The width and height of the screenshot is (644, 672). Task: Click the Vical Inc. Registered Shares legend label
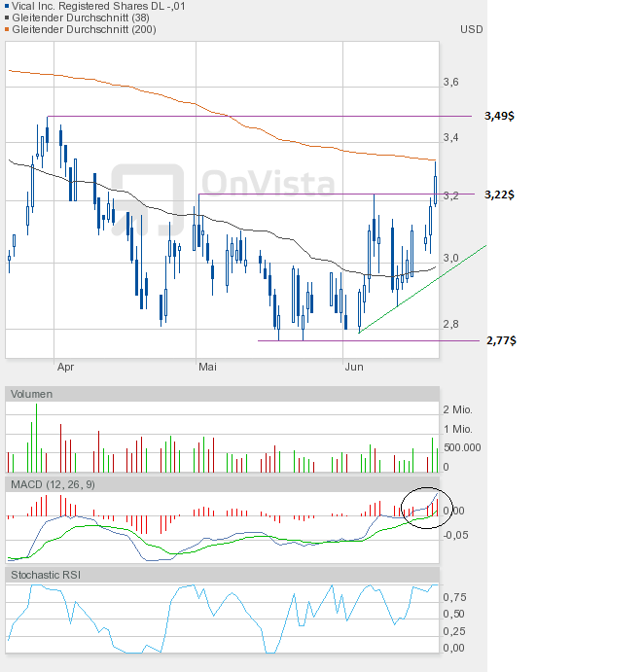tap(98, 6)
